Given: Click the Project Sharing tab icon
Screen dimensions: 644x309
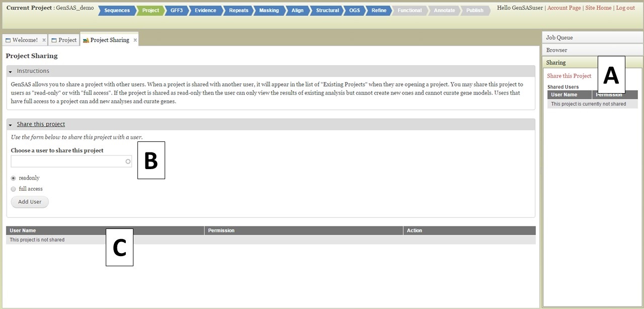Looking at the screenshot, I should (x=86, y=40).
